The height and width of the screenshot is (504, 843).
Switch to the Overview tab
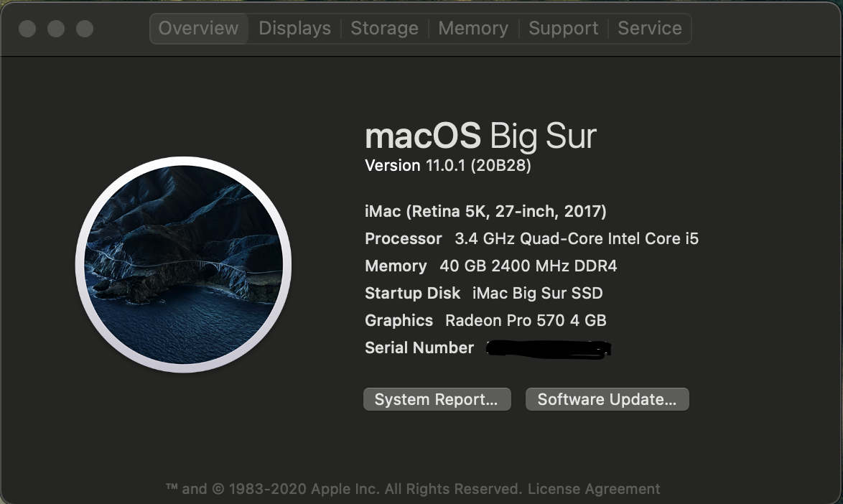(198, 29)
